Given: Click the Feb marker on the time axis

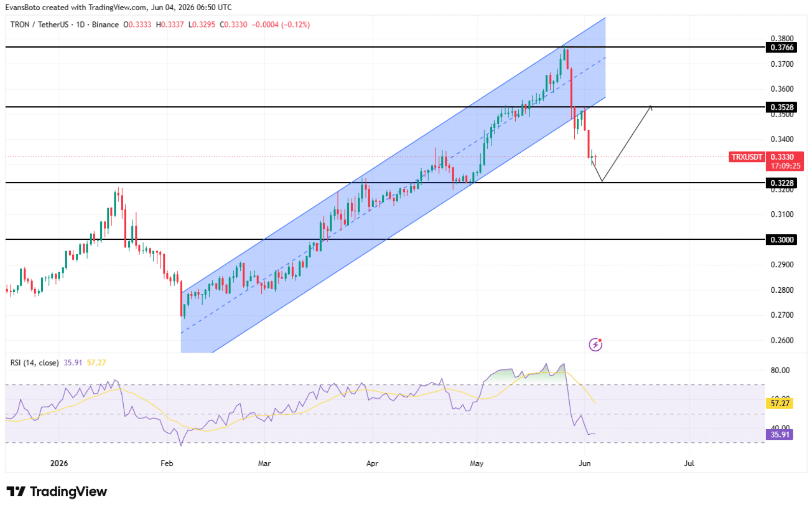Looking at the screenshot, I should (166, 463).
